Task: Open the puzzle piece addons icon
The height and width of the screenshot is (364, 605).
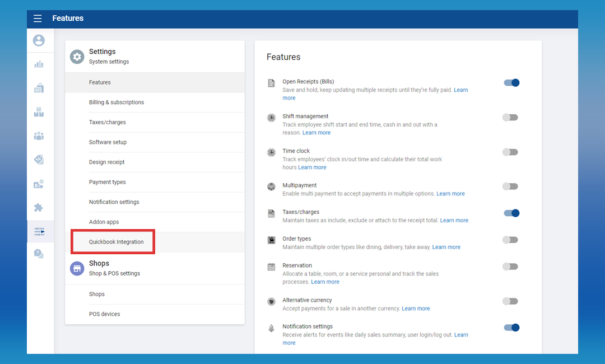Action: click(x=39, y=207)
